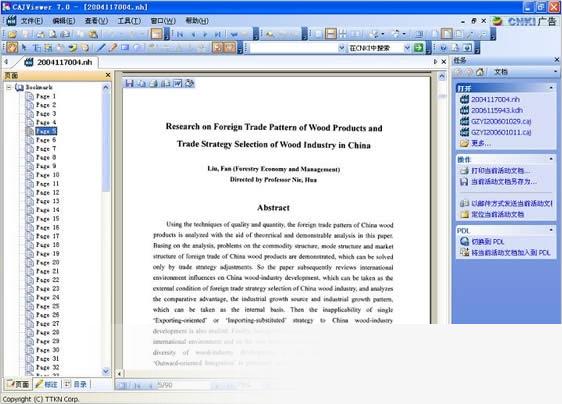This screenshot has width=562, height=404.
Task: Switch to the 目录 tab
Action: click(x=76, y=384)
